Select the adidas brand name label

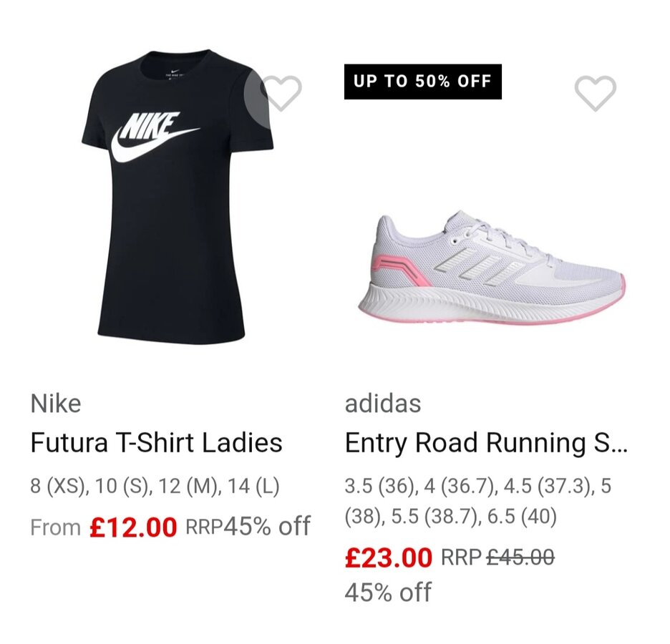(383, 404)
